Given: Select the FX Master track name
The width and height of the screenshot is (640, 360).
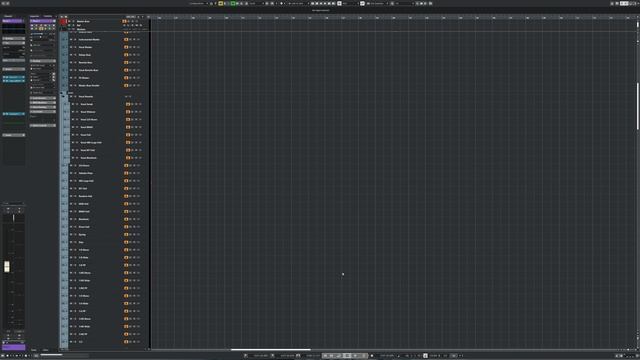Looking at the screenshot, I should 84,78.
